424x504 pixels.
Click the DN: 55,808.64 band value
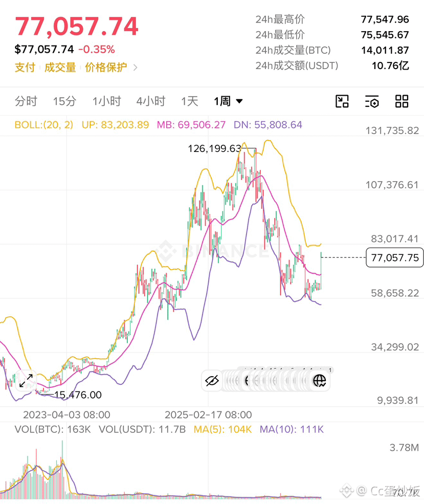(268, 125)
